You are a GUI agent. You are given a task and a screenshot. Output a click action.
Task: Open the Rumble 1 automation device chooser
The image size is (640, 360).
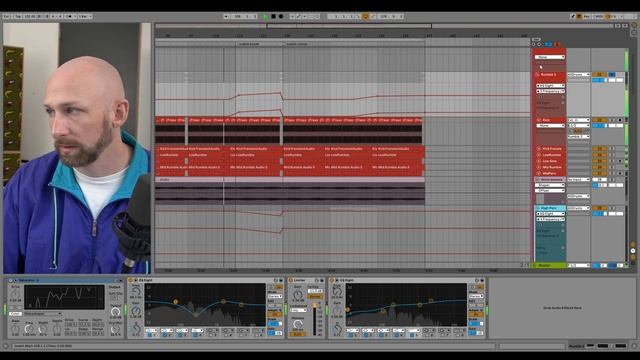coord(550,86)
